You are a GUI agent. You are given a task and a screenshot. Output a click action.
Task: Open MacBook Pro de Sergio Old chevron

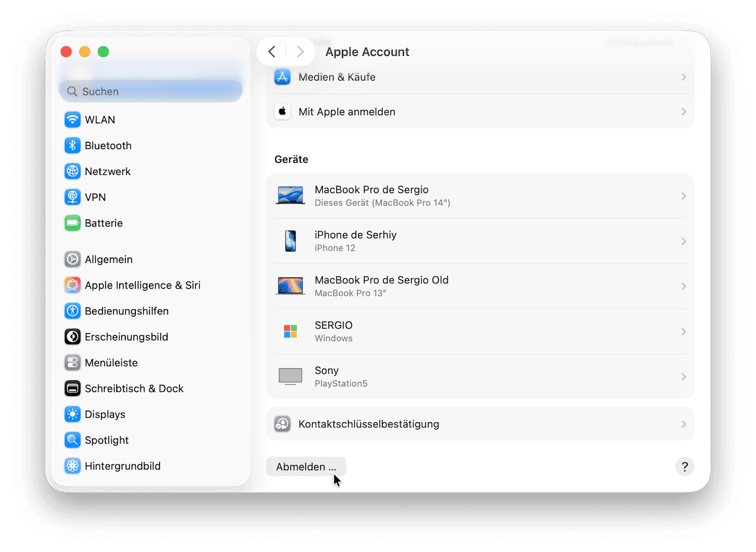683,286
